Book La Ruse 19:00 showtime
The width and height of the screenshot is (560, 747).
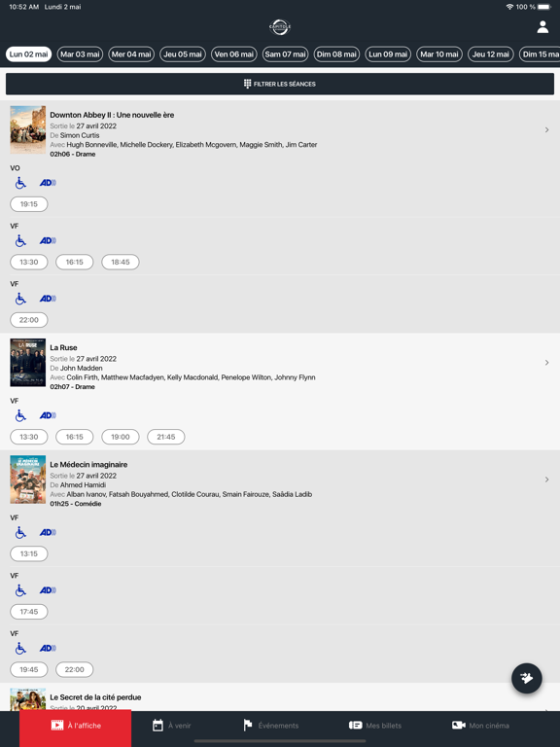(121, 437)
